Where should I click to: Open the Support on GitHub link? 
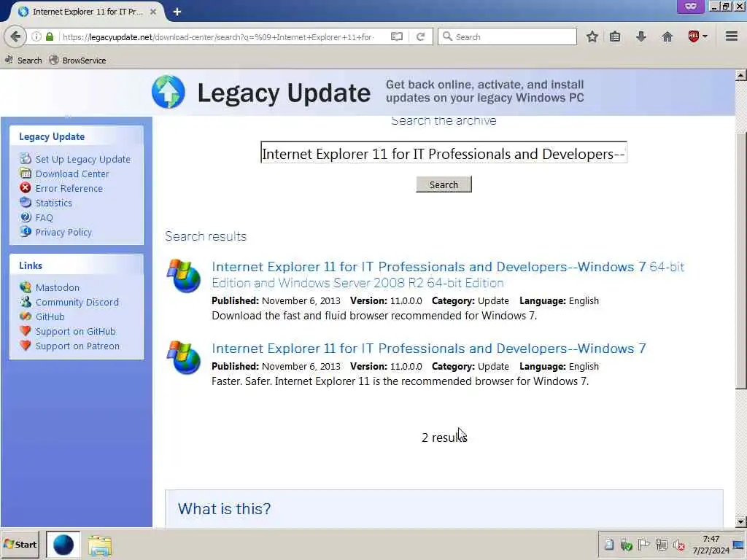coord(75,332)
